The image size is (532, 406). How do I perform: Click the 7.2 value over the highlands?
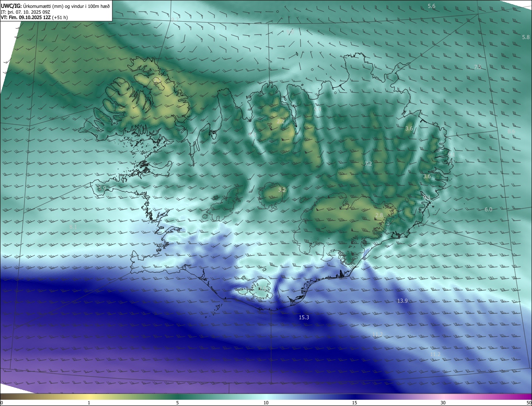368,164
